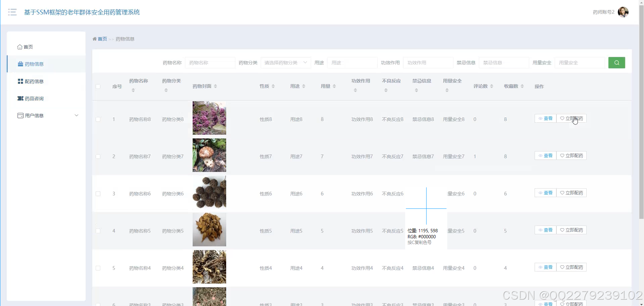This screenshot has width=644, height=306.
Task: Open the 药师账号2 user avatar
Action: click(x=623, y=12)
